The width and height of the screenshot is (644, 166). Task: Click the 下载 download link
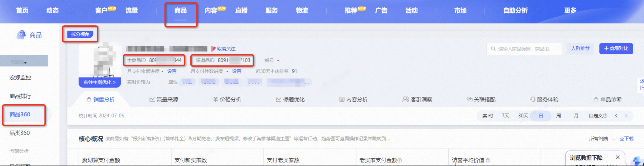pyautogui.click(x=626, y=139)
